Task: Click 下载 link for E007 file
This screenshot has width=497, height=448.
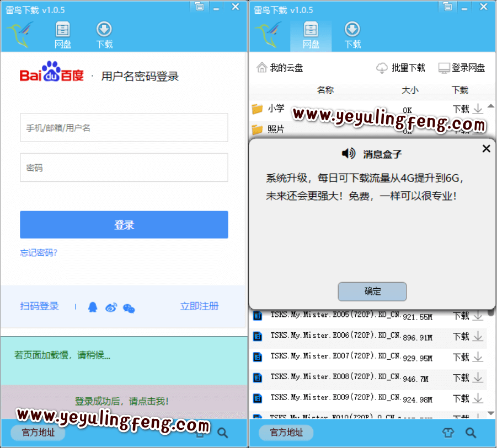Action: tap(461, 357)
